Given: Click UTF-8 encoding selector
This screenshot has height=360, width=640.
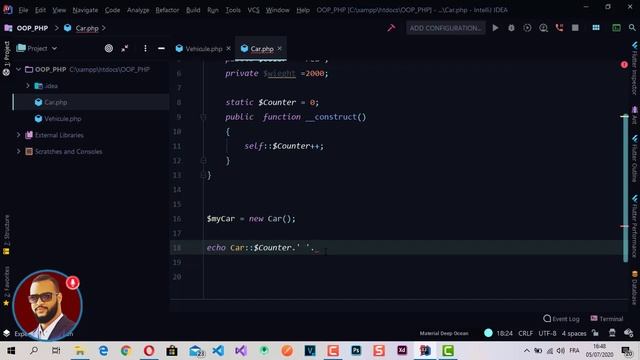Looking at the screenshot, I should click(x=547, y=333).
